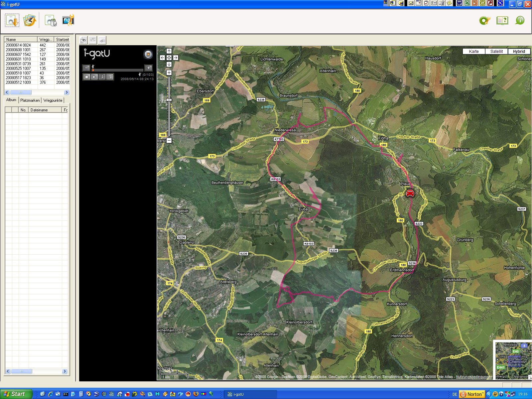532x399 pixels.
Task: Switch map to Satellit view
Action: pyautogui.click(x=496, y=51)
